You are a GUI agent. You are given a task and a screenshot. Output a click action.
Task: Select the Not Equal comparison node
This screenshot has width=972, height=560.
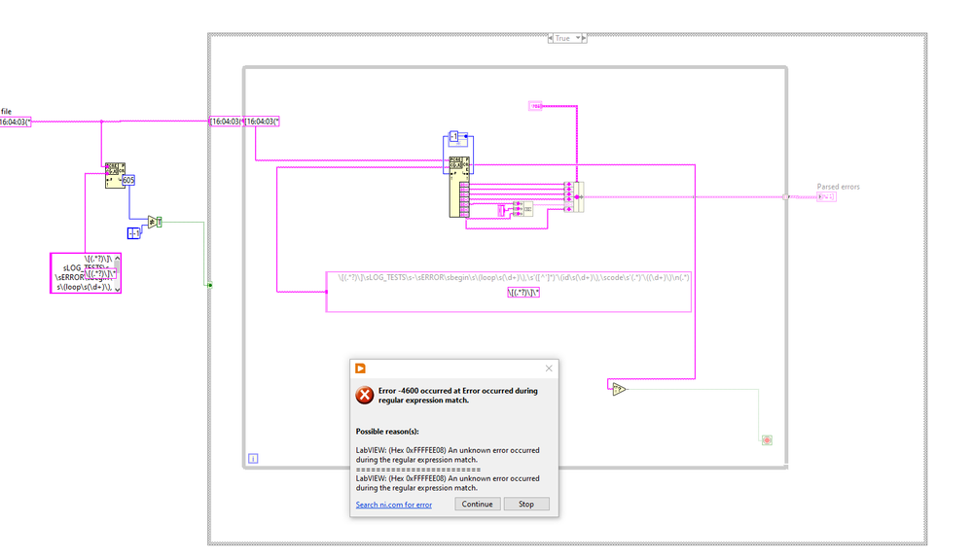[152, 222]
